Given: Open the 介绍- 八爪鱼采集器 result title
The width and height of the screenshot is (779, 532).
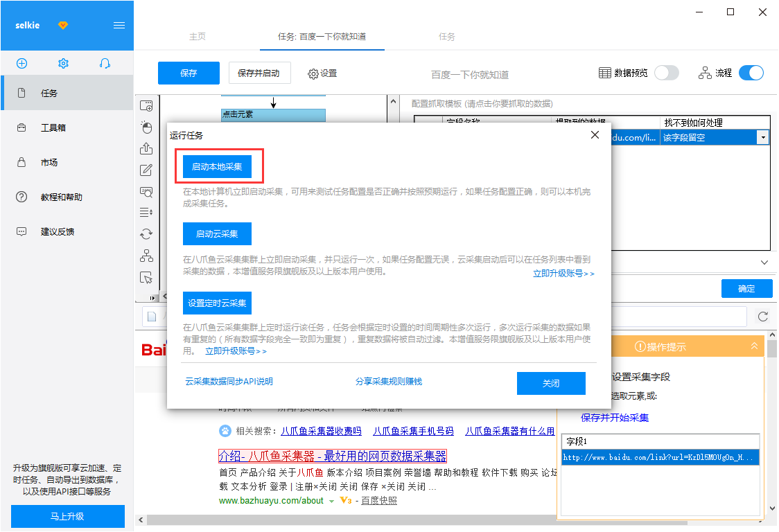Looking at the screenshot, I should point(333,456).
